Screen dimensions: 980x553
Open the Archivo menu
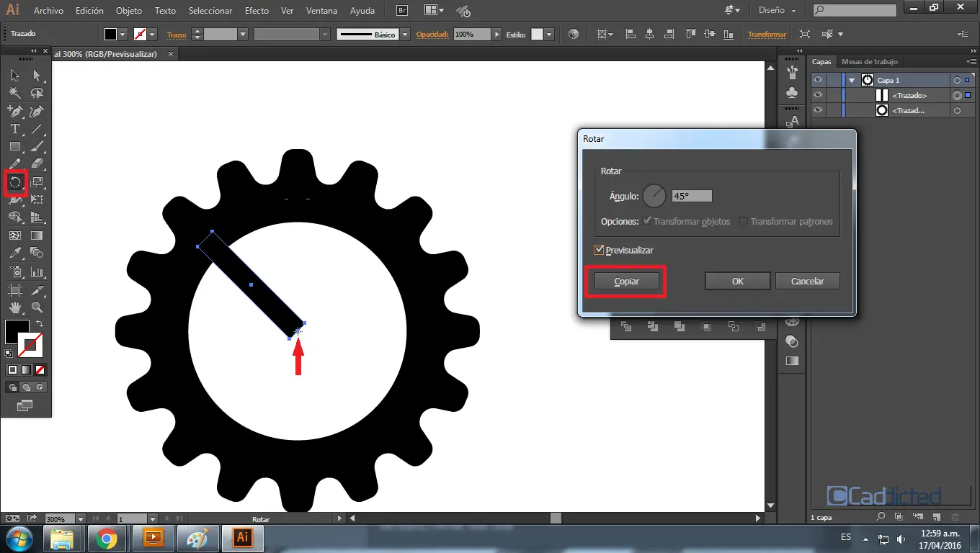(48, 11)
